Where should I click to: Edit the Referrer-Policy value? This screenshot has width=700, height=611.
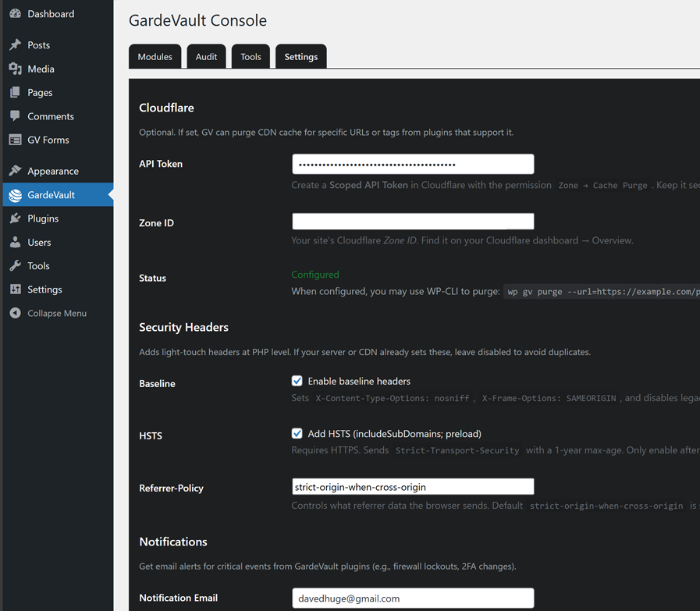pos(413,486)
